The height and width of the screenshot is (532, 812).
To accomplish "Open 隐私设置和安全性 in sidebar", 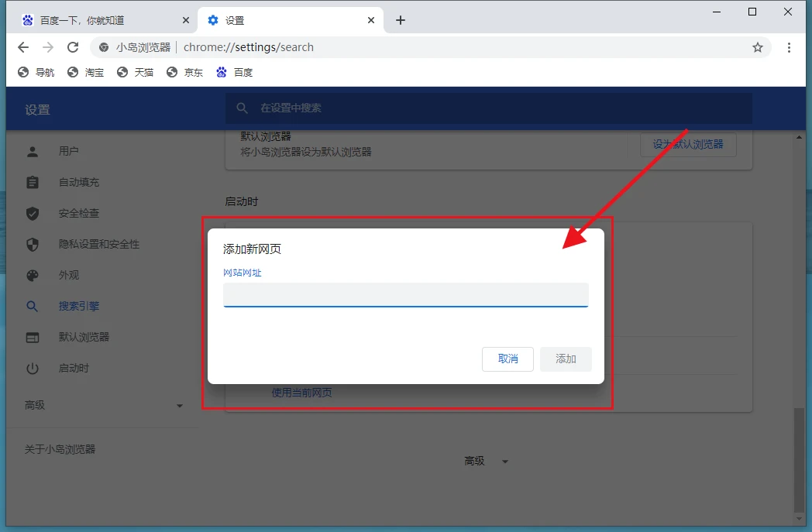I will [99, 244].
